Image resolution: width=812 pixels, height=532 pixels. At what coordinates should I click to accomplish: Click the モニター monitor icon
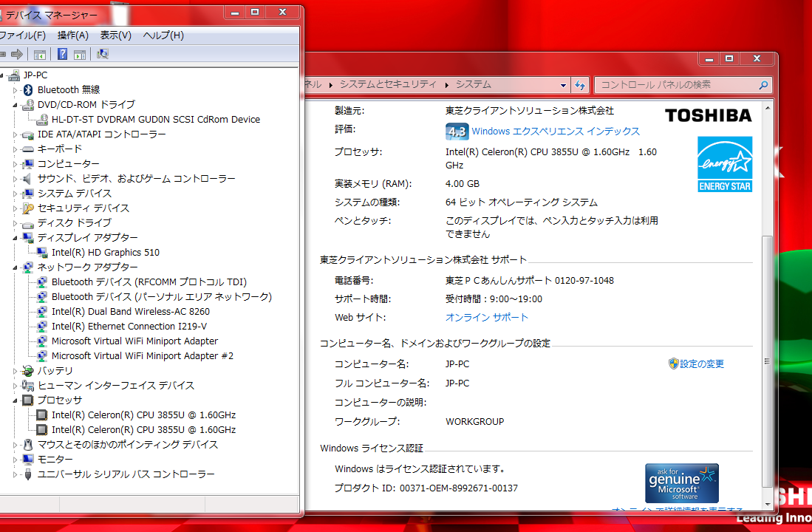point(28,460)
